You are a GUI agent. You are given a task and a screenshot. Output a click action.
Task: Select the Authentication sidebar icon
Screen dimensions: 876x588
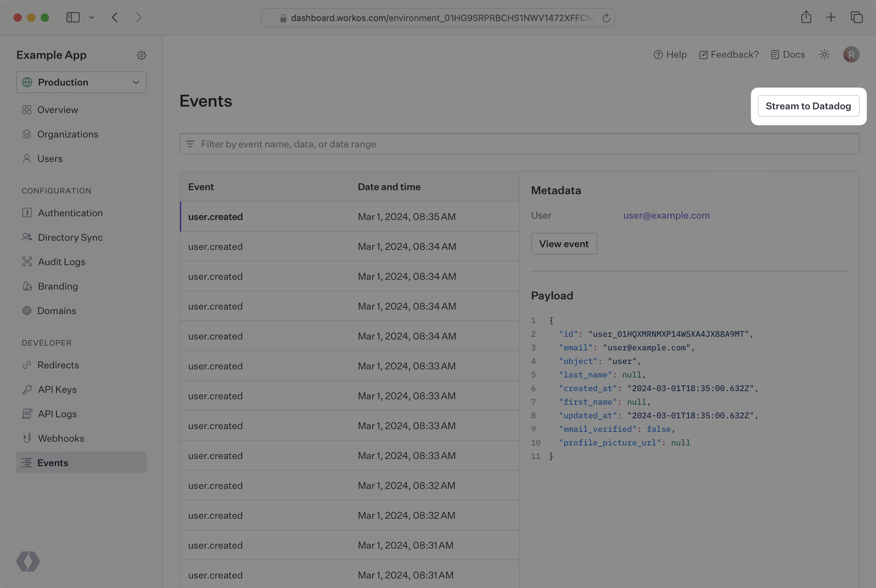(x=27, y=213)
